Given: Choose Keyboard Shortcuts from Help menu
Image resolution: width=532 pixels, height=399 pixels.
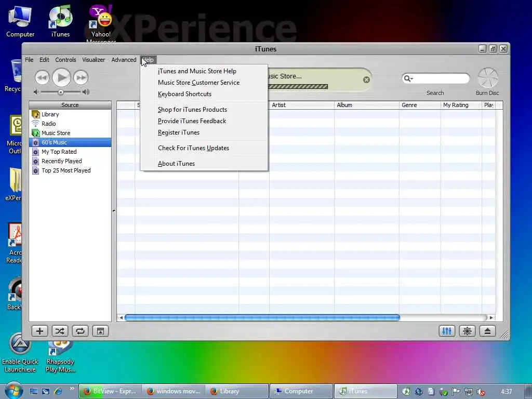Looking at the screenshot, I should coord(204,94).
